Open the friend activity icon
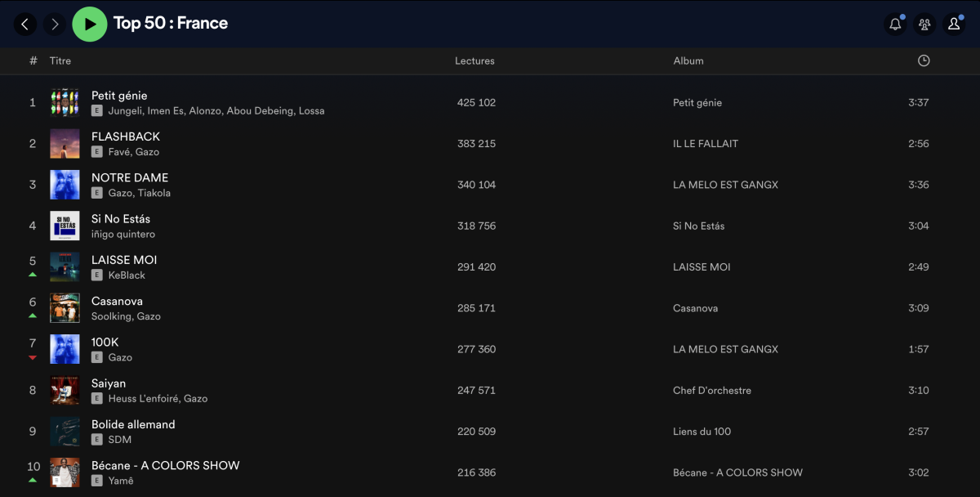This screenshot has width=980, height=497. coord(924,25)
